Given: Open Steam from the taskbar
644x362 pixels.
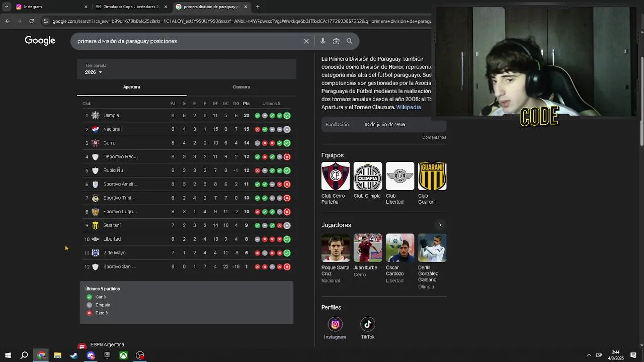Looking at the screenshot, I should (x=74, y=355).
